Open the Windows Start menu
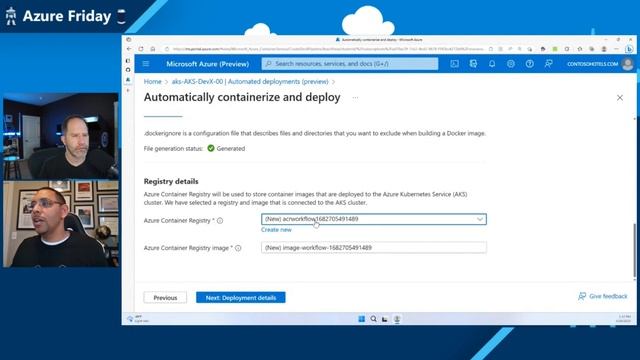640x360 pixels. click(361, 319)
